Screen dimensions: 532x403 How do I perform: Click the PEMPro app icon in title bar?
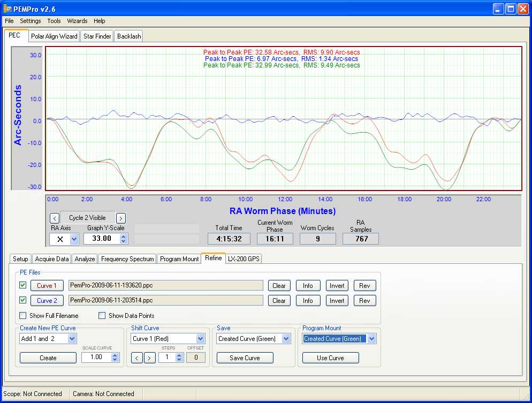coord(7,9)
